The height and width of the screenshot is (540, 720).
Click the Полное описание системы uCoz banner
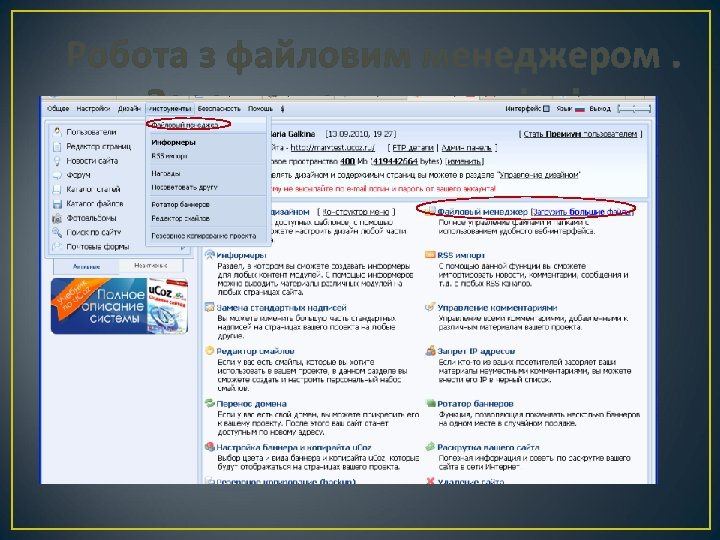pyautogui.click(x=119, y=305)
